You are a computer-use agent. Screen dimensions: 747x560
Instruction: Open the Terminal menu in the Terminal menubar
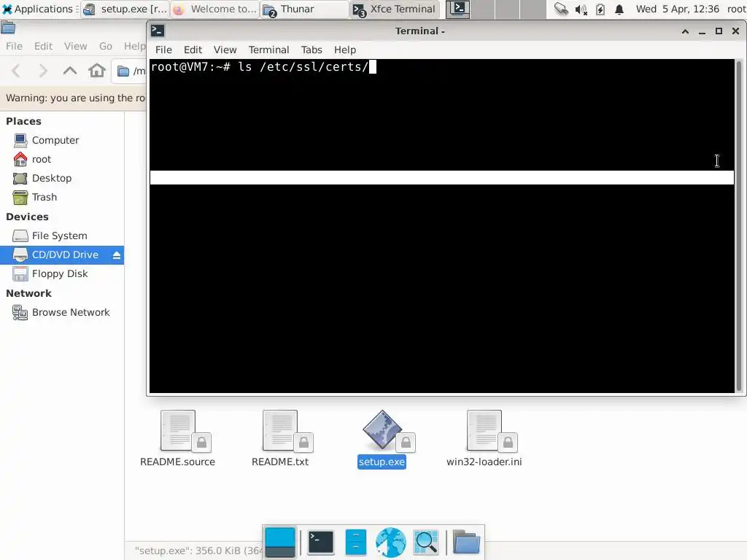pyautogui.click(x=268, y=50)
